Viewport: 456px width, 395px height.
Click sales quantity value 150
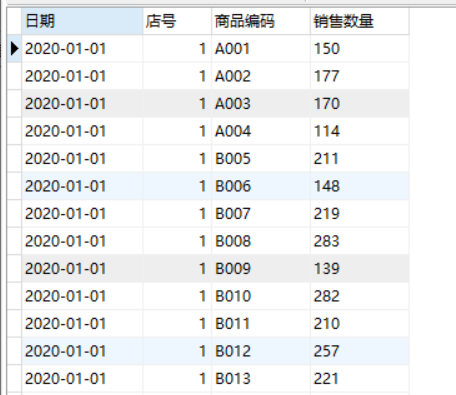click(327, 49)
